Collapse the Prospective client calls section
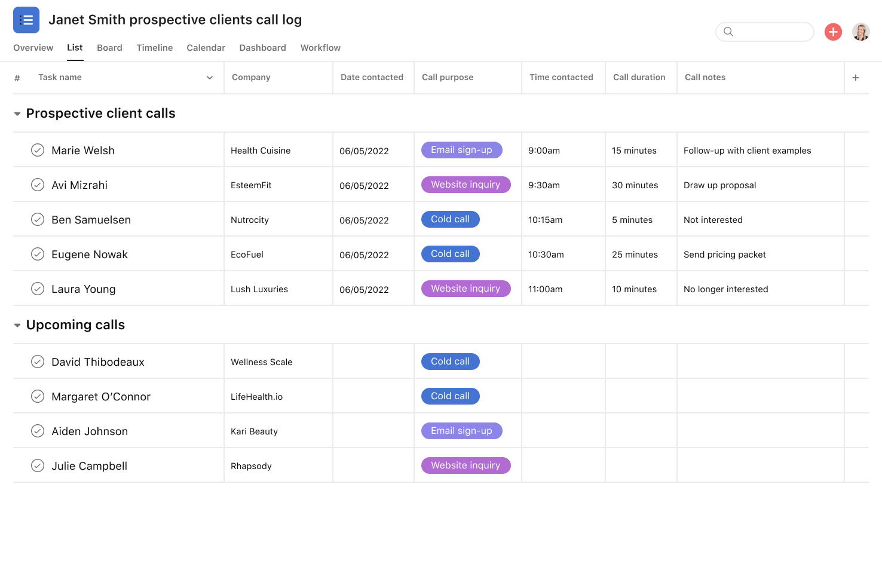 coord(17,113)
